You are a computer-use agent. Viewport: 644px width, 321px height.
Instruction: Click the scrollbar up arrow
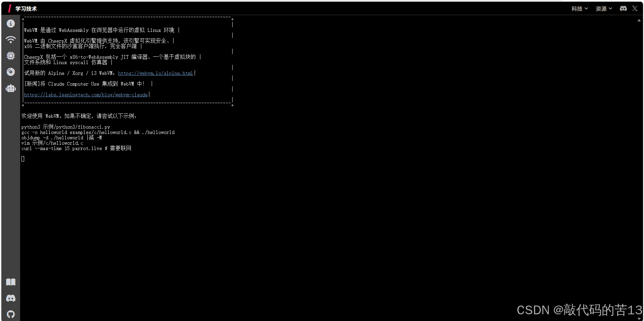coord(639,20)
